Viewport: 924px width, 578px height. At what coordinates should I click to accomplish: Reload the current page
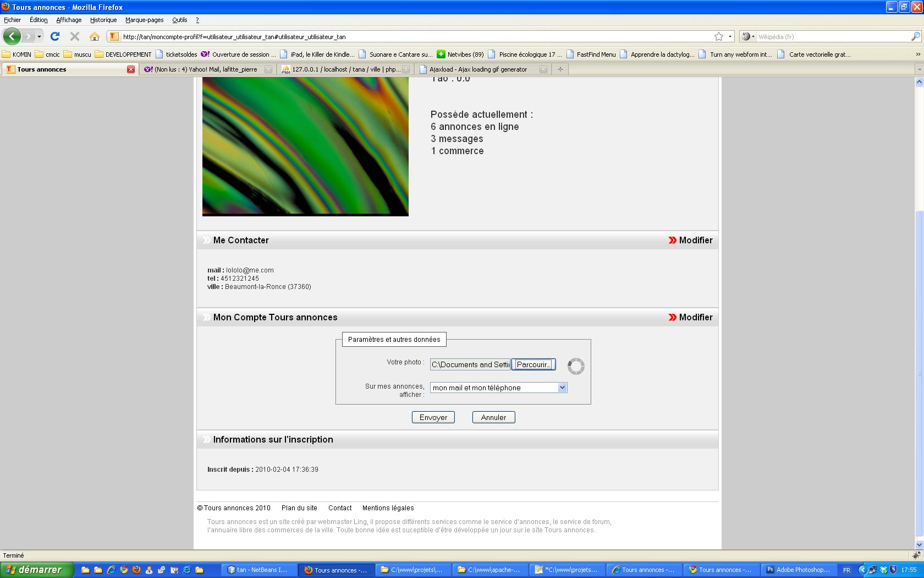click(55, 36)
